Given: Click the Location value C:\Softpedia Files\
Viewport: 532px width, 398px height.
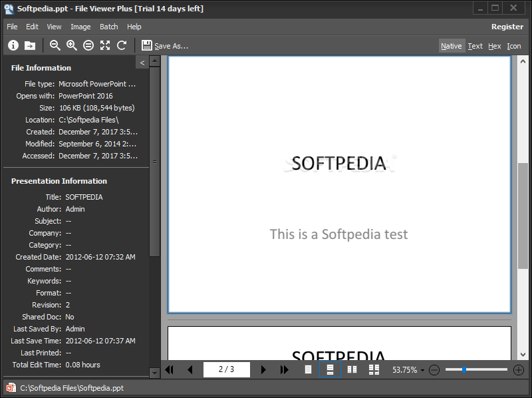Looking at the screenshot, I should (88, 120).
